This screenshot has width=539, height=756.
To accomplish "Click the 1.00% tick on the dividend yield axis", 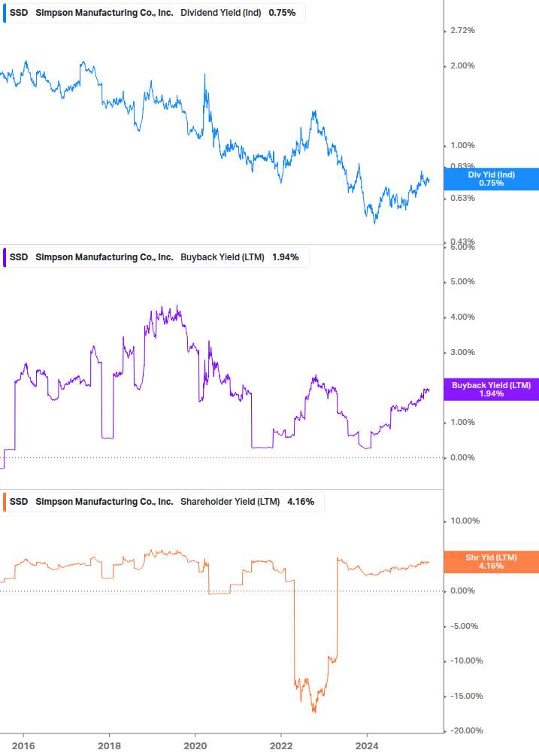I will [x=462, y=146].
